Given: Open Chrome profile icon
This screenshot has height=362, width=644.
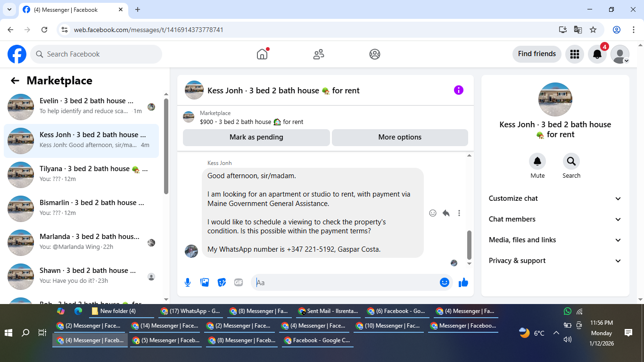Looking at the screenshot, I should pos(617,30).
